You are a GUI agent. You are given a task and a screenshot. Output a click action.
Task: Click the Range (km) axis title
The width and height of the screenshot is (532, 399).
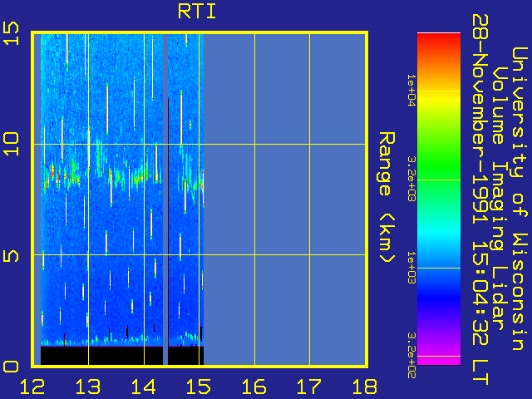[387, 198]
